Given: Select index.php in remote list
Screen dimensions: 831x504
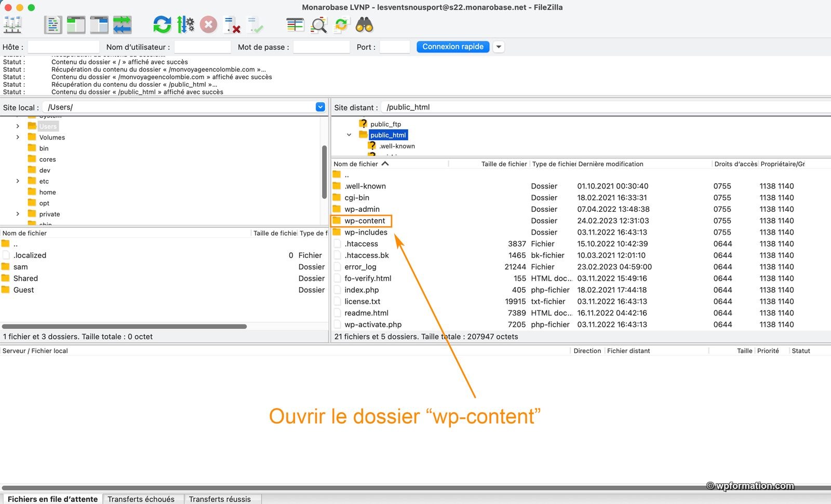Looking at the screenshot, I should coord(361,290).
